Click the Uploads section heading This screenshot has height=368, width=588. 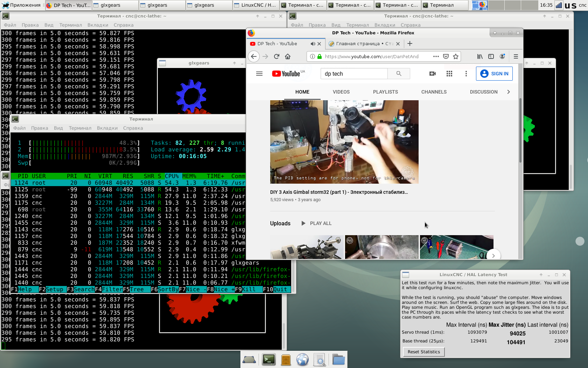[x=280, y=223]
